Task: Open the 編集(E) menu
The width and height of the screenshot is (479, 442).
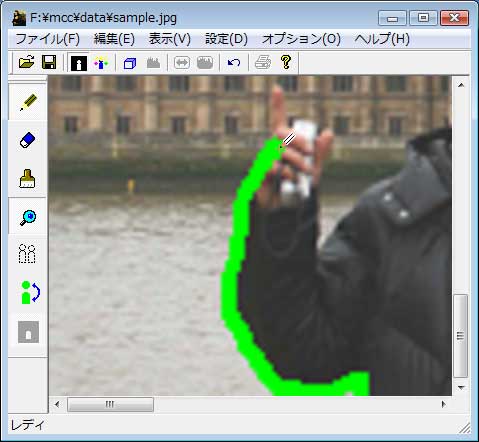Action: coord(114,39)
